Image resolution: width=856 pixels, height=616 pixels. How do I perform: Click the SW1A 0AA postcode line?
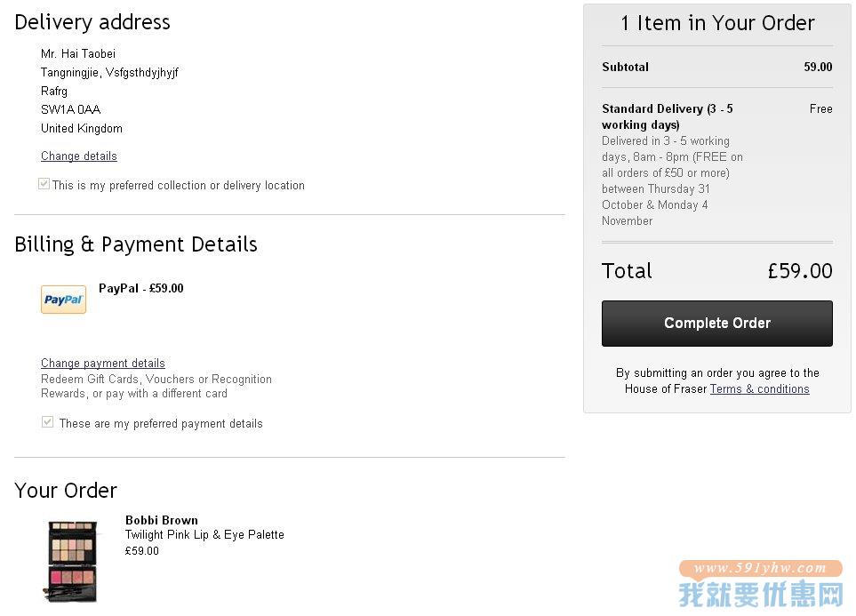click(x=71, y=109)
